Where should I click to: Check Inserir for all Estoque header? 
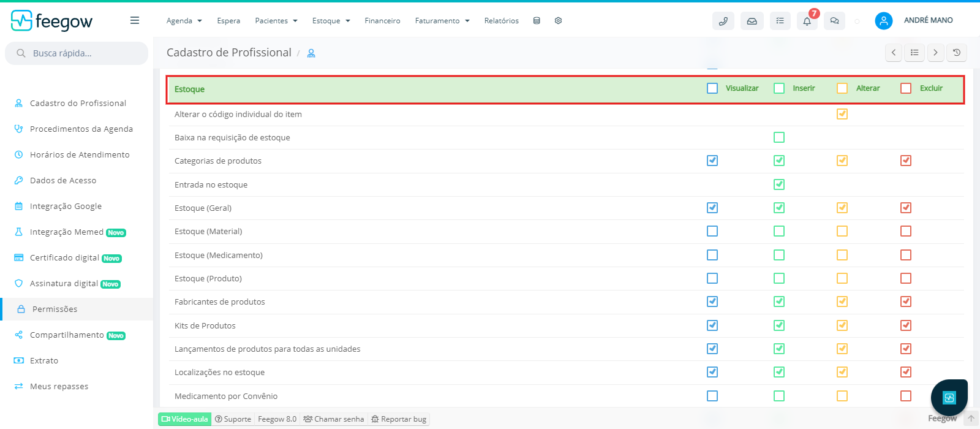coord(779,88)
